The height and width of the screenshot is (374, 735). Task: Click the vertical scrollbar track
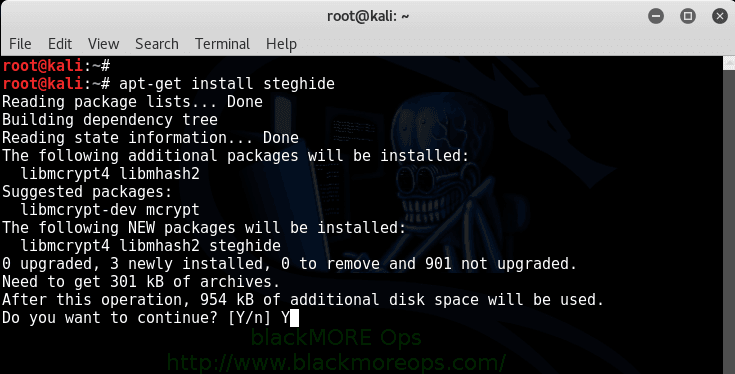pyautogui.click(x=729, y=222)
